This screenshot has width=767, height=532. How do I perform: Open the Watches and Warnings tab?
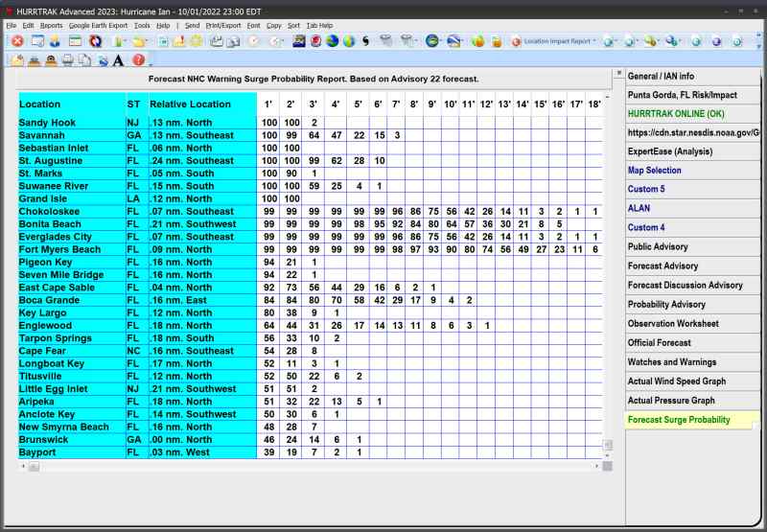[671, 361]
